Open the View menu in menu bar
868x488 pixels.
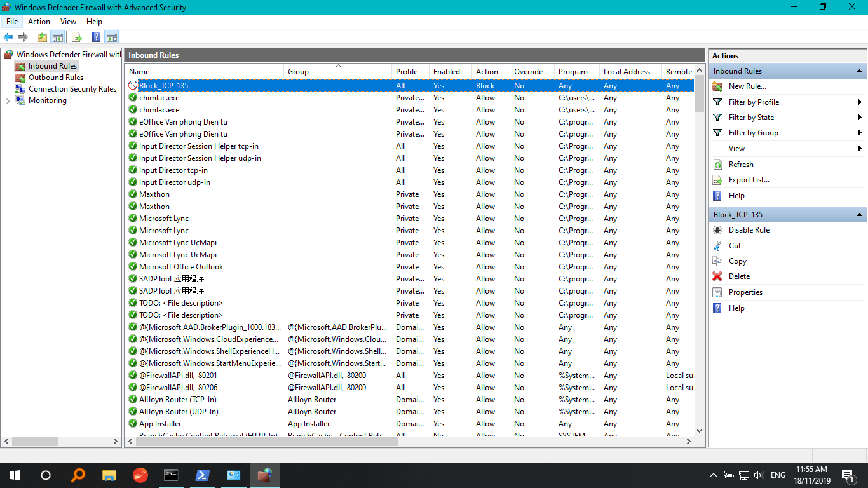tap(68, 22)
